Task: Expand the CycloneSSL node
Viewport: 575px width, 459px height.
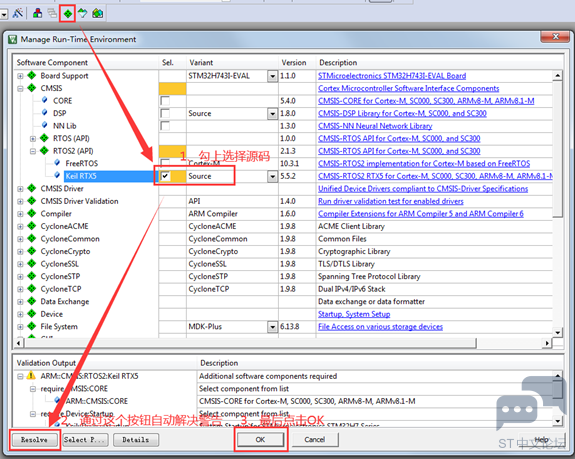Action: pos(20,264)
